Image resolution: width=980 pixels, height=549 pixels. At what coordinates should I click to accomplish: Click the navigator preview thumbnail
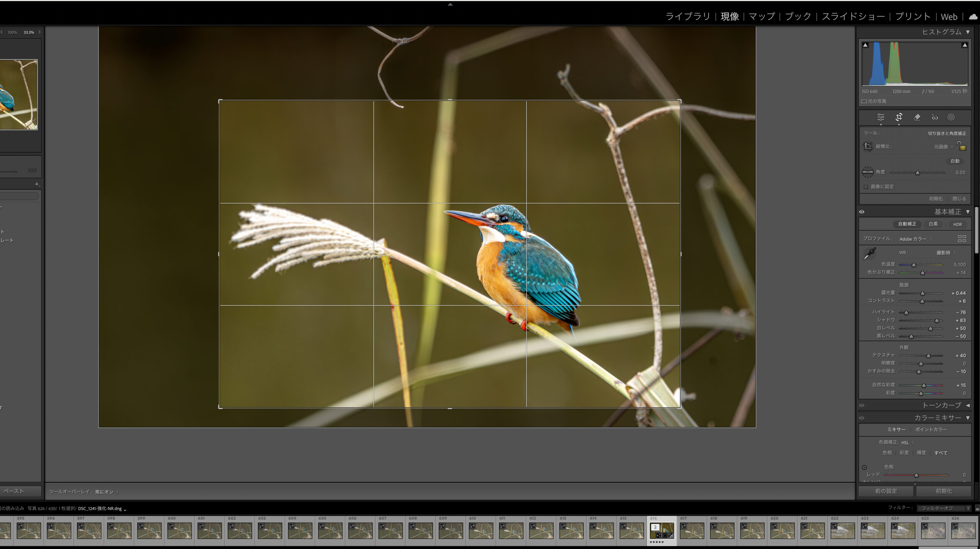pyautogui.click(x=19, y=94)
